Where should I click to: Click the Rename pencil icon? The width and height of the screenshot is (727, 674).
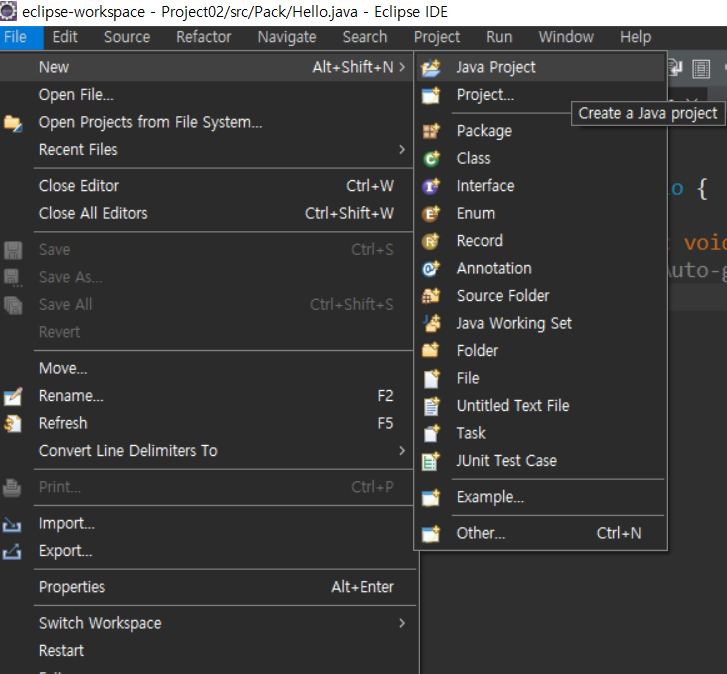[13, 396]
